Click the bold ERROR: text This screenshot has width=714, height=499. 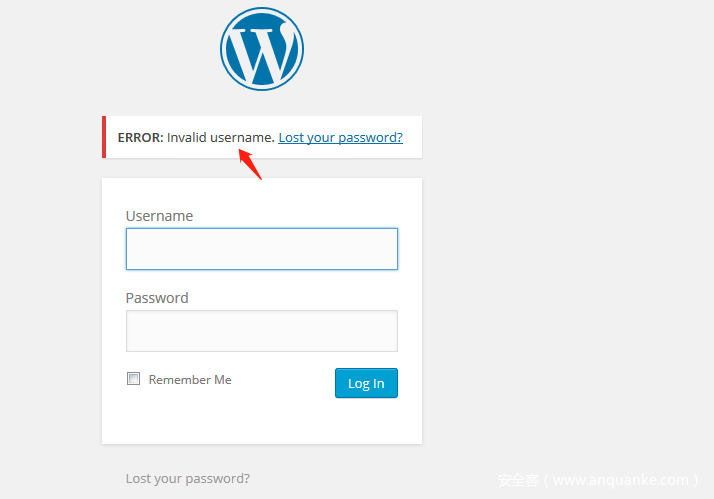140,137
